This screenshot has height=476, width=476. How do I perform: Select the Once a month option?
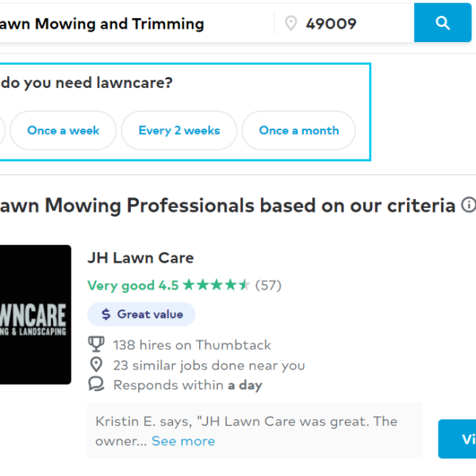coord(299,130)
